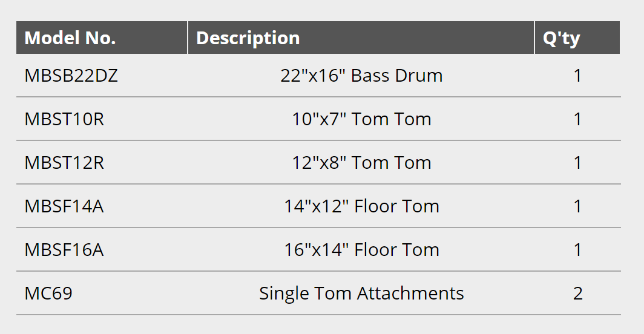Click the quantity 2 for MC69

[x=577, y=293]
